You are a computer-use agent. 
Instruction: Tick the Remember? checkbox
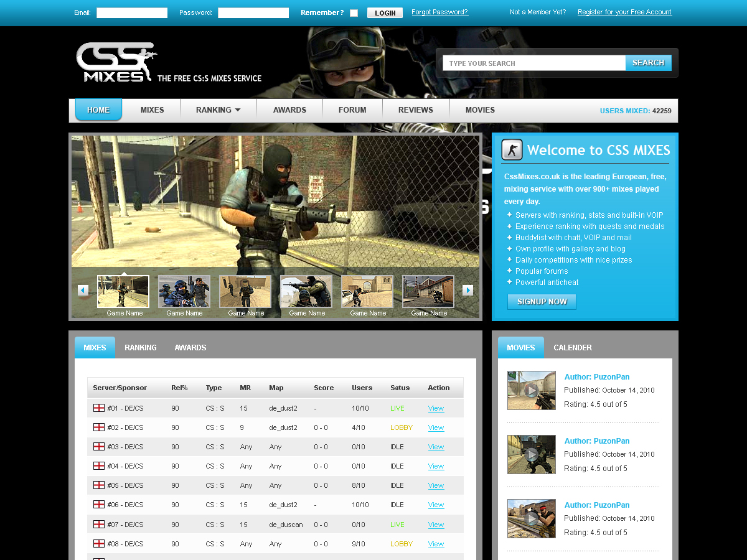pyautogui.click(x=354, y=13)
